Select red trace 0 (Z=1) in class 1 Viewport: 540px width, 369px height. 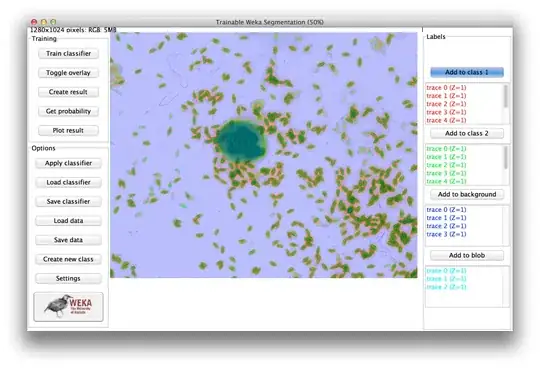click(446, 88)
